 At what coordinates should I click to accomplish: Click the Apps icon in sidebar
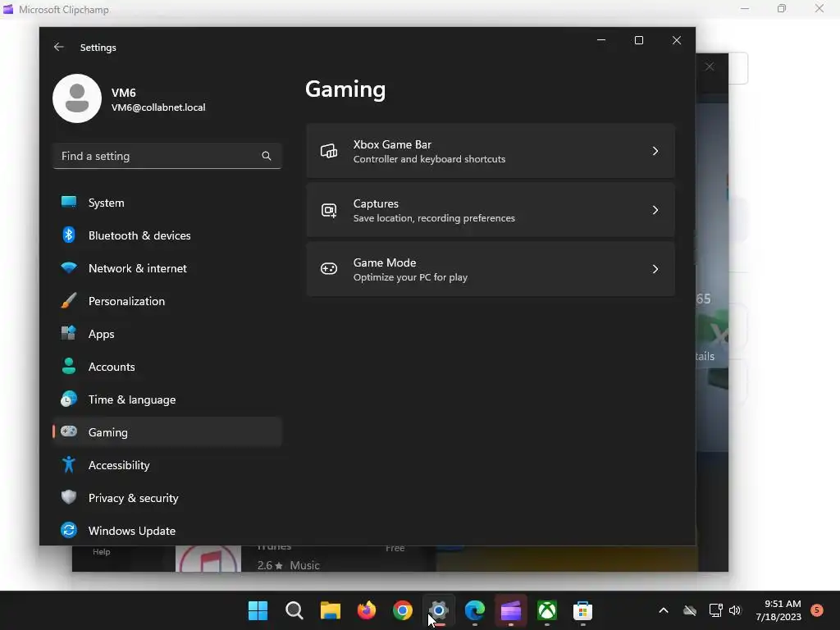click(x=69, y=333)
